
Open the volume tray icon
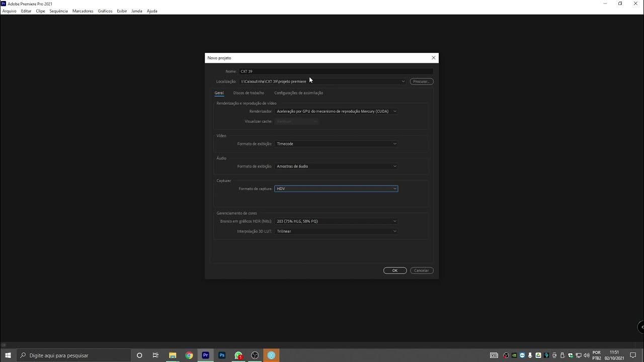(x=587, y=355)
